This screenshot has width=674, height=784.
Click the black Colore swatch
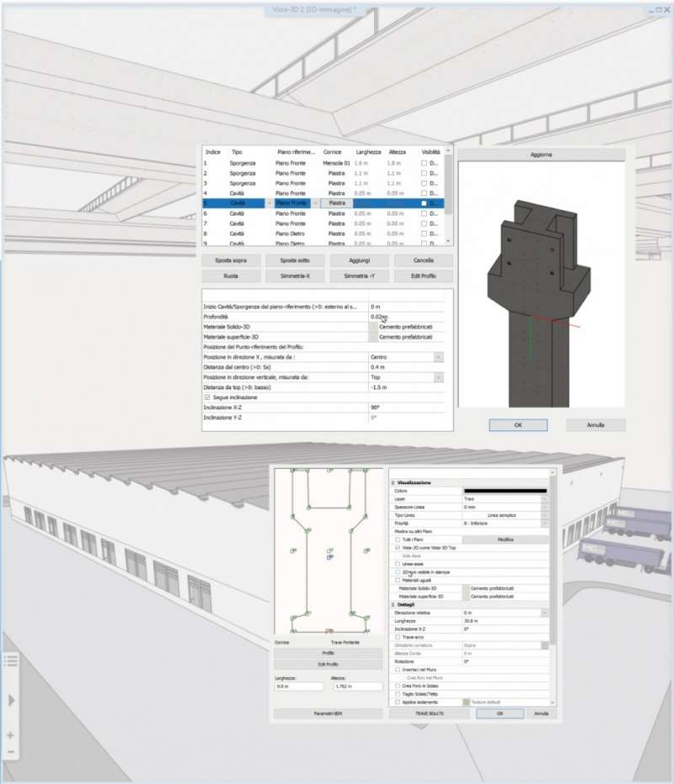[504, 491]
